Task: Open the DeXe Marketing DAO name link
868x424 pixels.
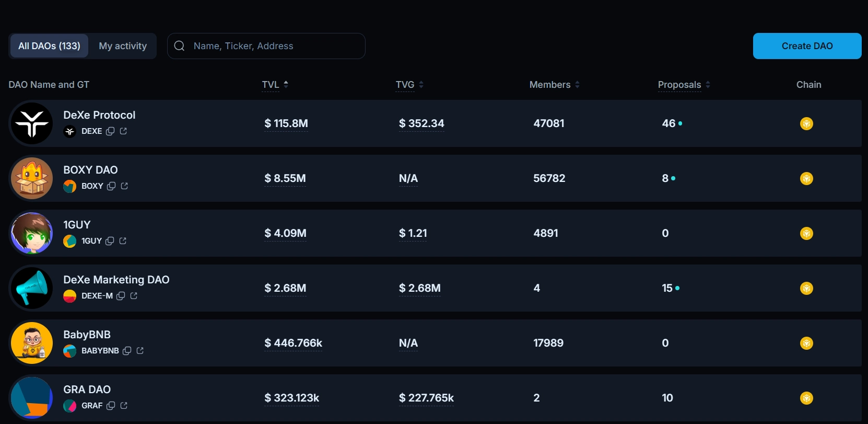Action: coord(116,280)
